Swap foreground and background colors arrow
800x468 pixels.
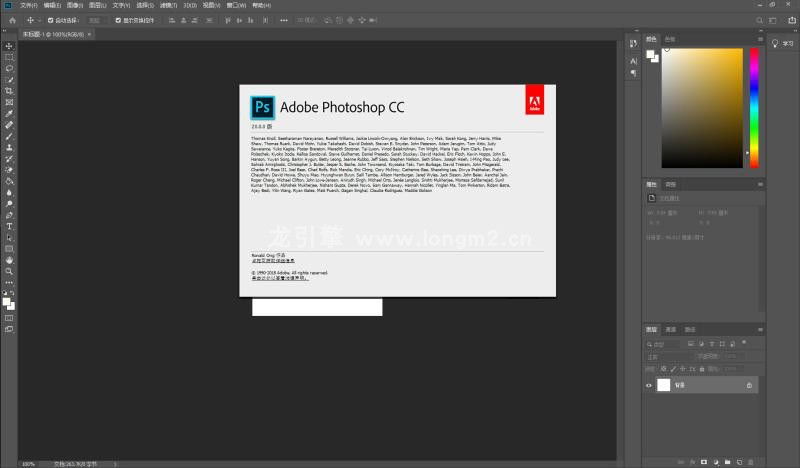[x=12, y=293]
